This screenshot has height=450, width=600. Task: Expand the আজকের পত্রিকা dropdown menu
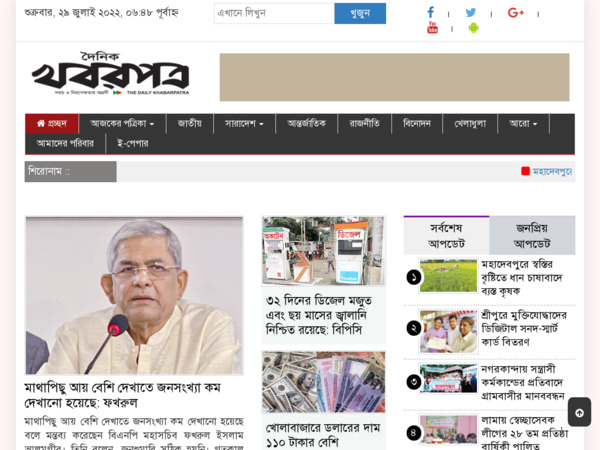(122, 124)
